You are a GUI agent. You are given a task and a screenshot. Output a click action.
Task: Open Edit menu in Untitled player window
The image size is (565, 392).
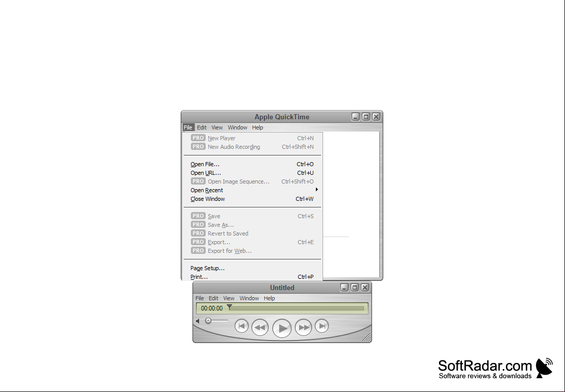pyautogui.click(x=213, y=298)
